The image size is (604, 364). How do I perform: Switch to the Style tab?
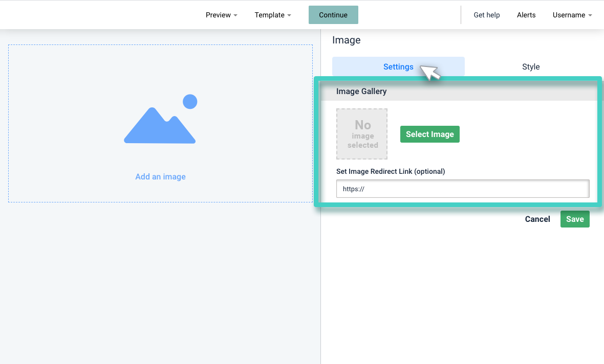[x=531, y=66]
